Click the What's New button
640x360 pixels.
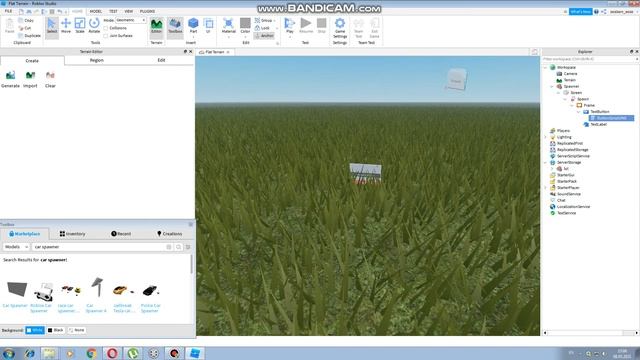pos(580,11)
